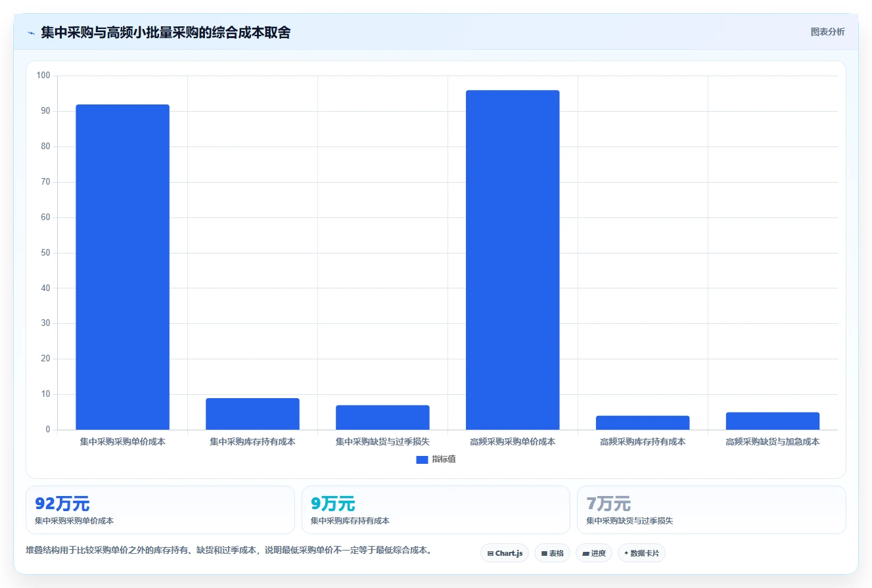
Task: Click axis label 高频采购缺货与加急成本
Action: point(773,442)
